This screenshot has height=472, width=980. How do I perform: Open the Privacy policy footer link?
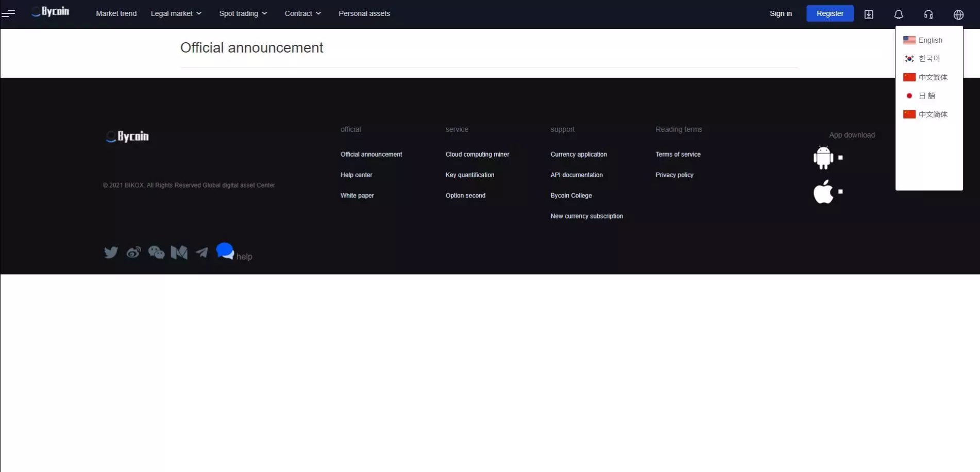click(674, 175)
